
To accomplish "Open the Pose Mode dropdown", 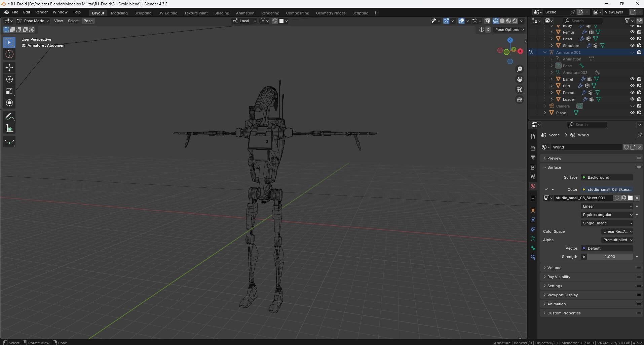I will coord(33,21).
